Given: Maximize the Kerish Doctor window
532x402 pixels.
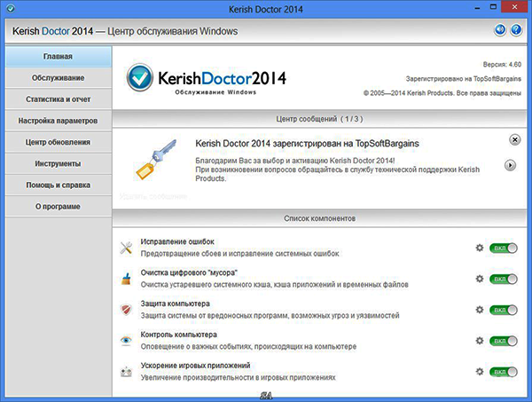Looking at the screenshot, I should click(x=493, y=7).
